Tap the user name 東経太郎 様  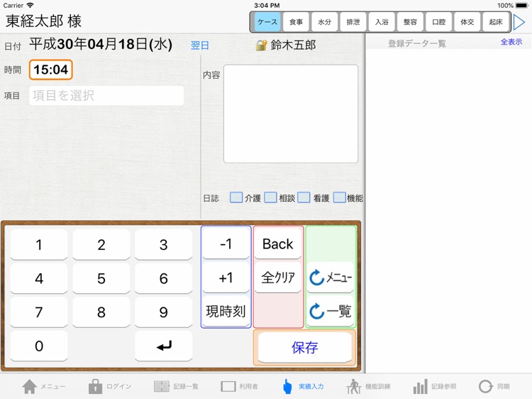(x=43, y=21)
